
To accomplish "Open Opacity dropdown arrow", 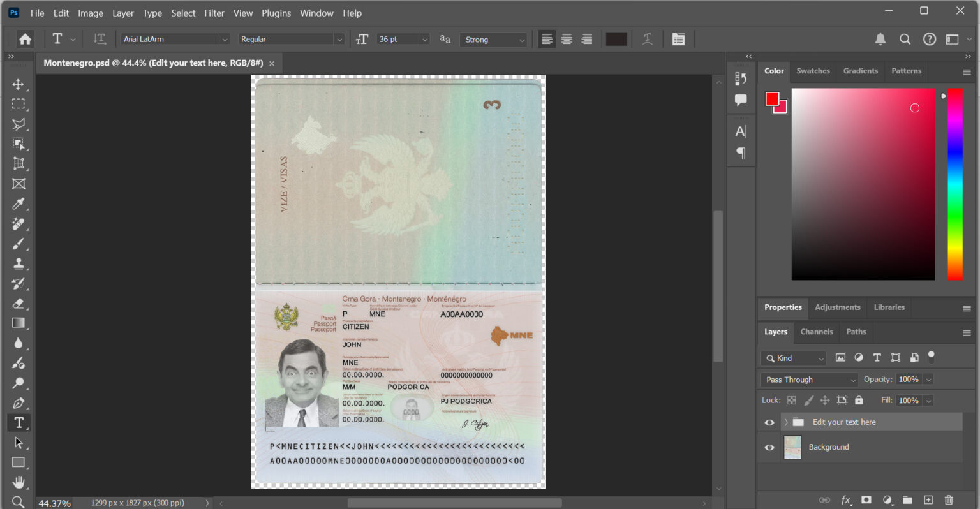I will click(x=929, y=380).
